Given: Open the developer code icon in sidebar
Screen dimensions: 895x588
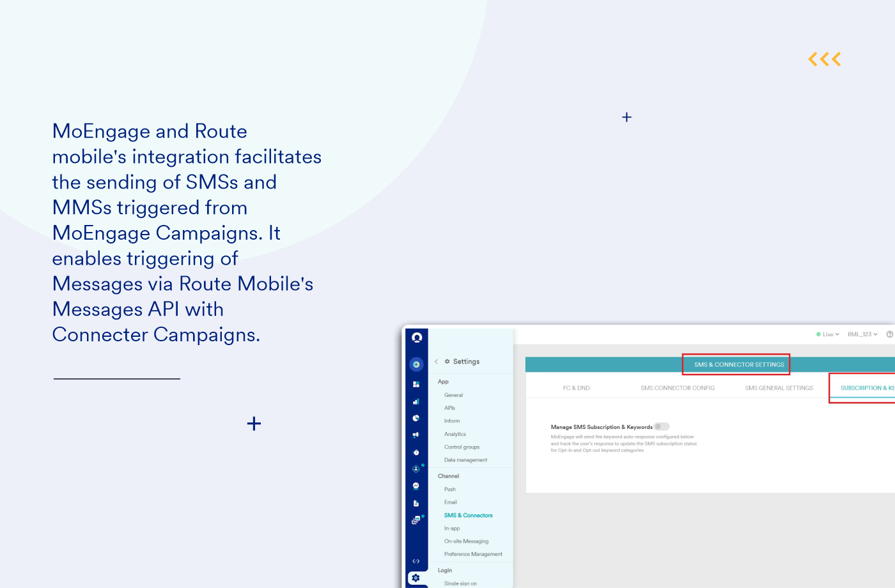Looking at the screenshot, I should click(416, 561).
